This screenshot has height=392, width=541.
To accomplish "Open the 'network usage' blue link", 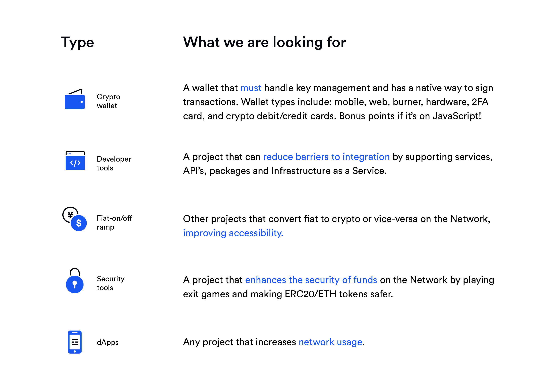I will pyautogui.click(x=330, y=342).
